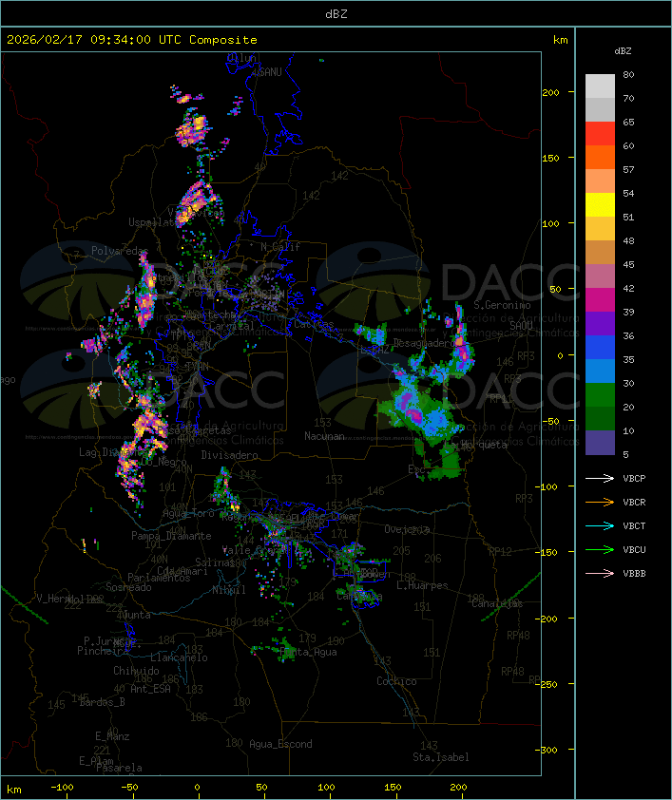Click the 200 tick on the horizontal axis
The width and height of the screenshot is (672, 800).
[458, 788]
